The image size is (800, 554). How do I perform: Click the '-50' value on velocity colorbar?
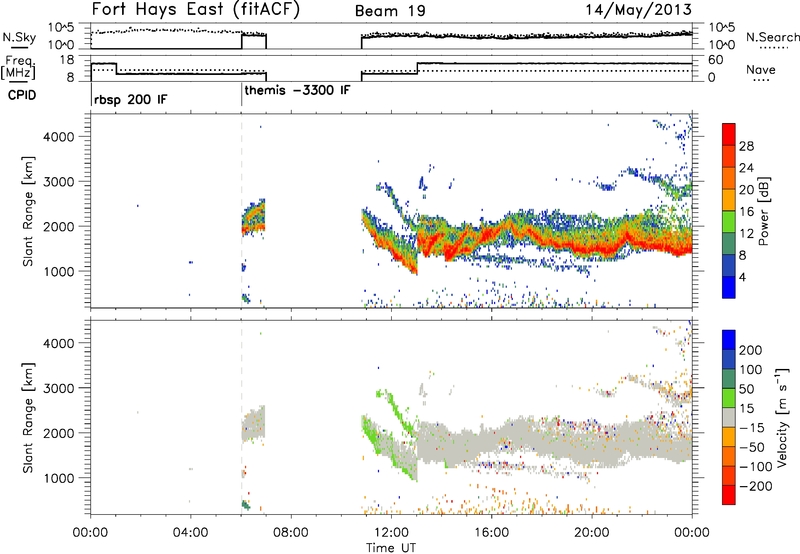point(751,447)
